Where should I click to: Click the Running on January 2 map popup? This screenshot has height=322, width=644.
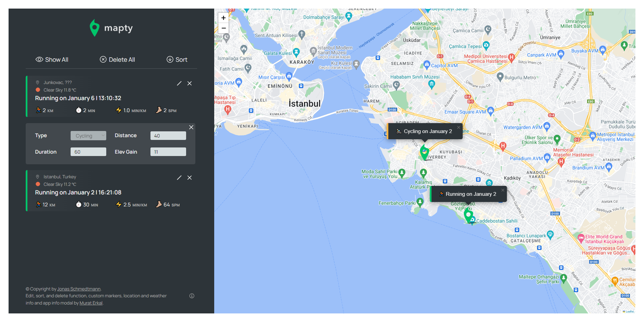pos(469,194)
